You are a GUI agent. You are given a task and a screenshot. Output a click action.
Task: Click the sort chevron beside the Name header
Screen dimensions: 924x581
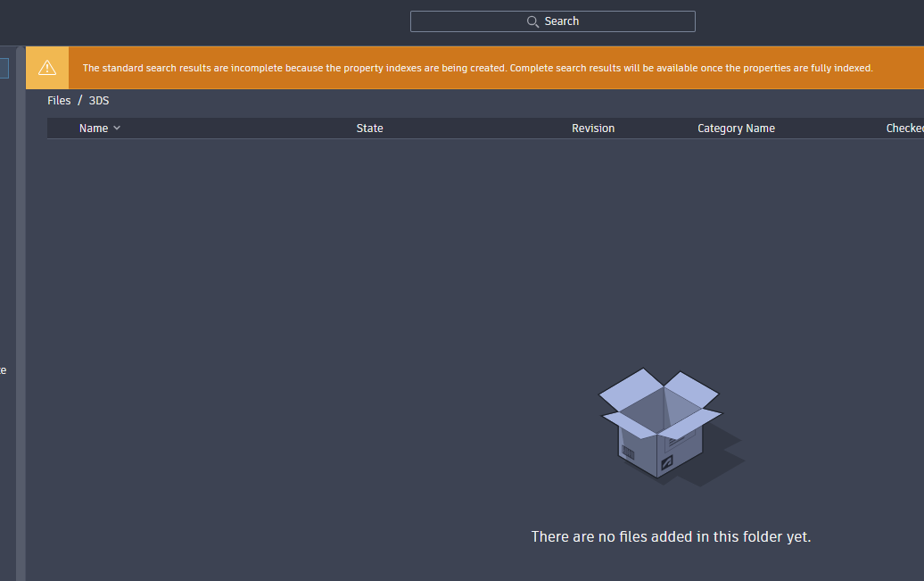tap(117, 128)
